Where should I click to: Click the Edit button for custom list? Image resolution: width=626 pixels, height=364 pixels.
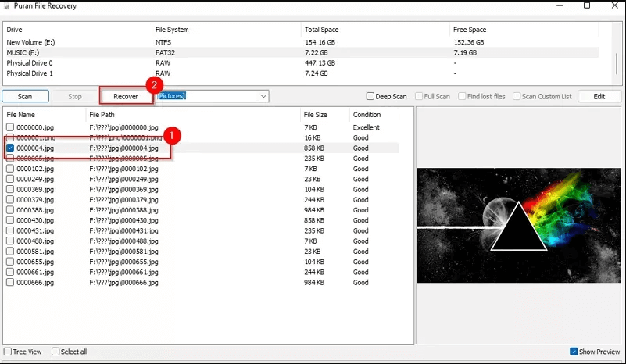click(599, 96)
